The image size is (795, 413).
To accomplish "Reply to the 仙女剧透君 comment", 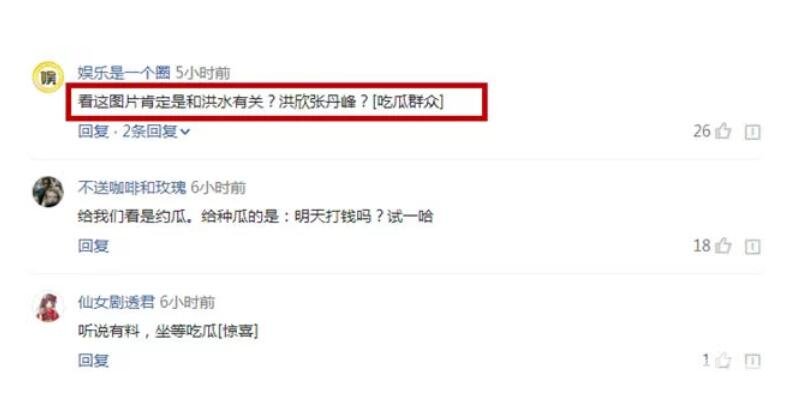I will pos(93,360).
